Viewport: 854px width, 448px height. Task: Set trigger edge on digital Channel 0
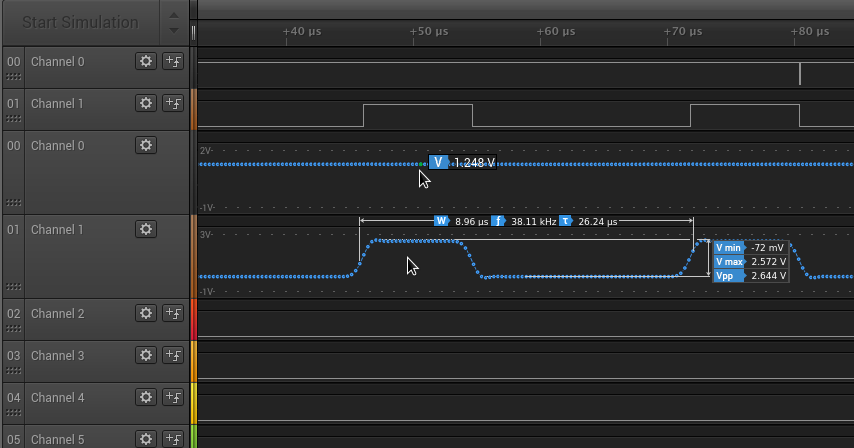coord(173,61)
